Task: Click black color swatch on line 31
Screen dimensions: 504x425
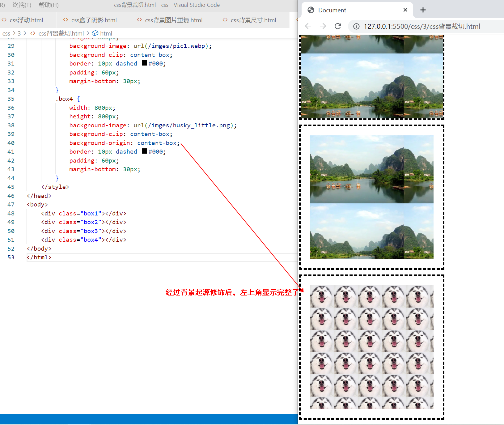Action: pos(145,63)
